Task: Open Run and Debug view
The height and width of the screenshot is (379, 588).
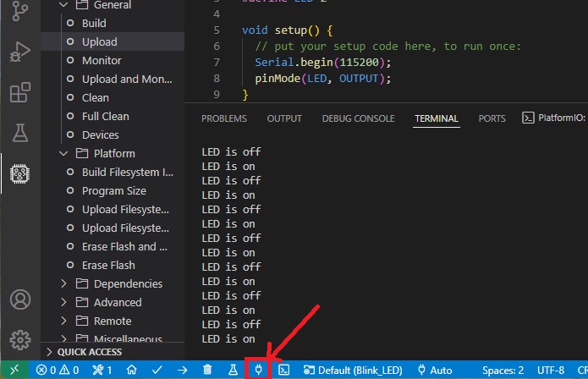Action: click(x=19, y=52)
